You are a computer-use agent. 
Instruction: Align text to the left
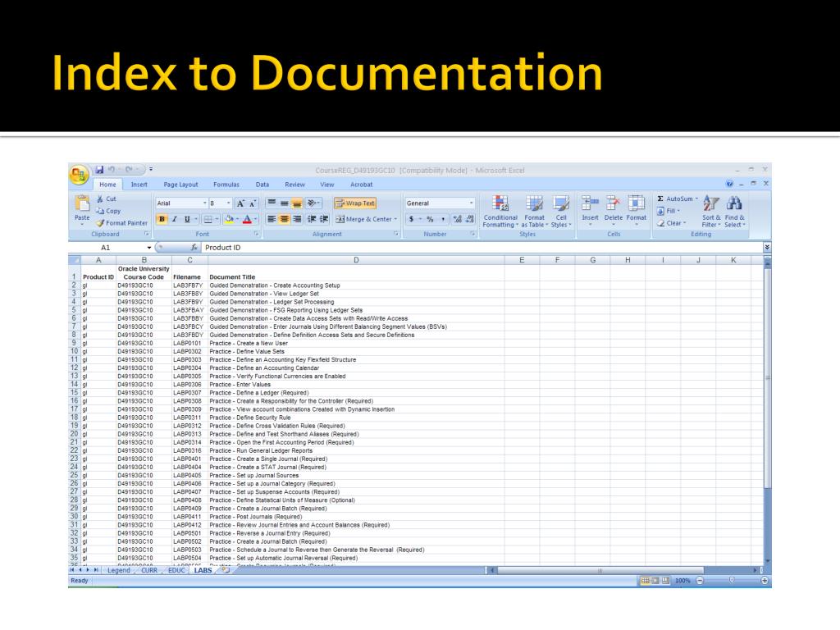(272, 219)
